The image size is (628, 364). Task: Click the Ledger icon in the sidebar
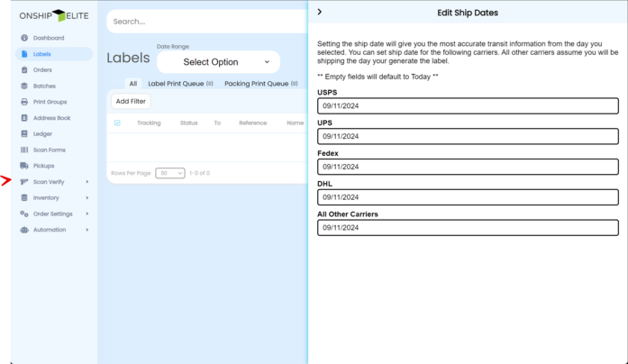(x=24, y=134)
